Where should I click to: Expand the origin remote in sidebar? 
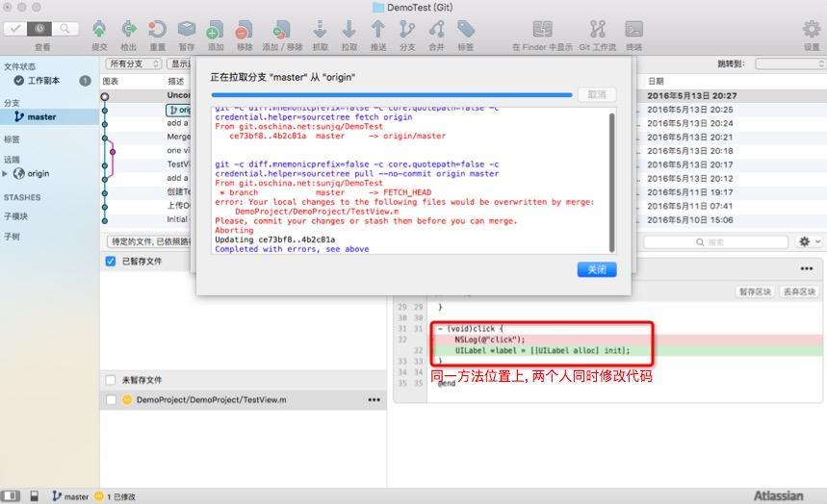pos(5,173)
